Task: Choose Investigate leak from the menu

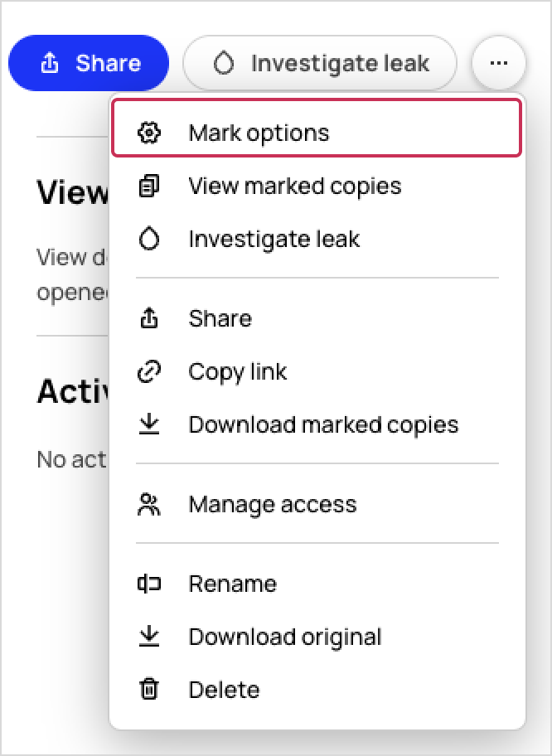Action: (x=317, y=239)
